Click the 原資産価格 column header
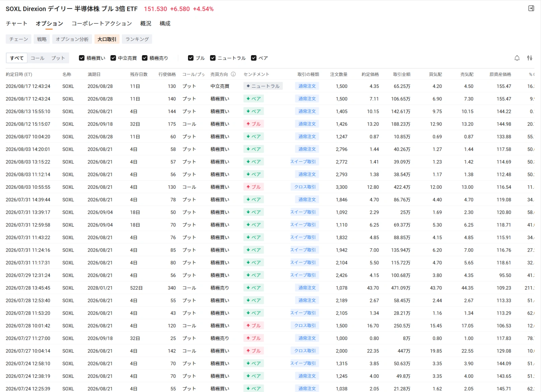This screenshot has width=541, height=392. (x=500, y=74)
